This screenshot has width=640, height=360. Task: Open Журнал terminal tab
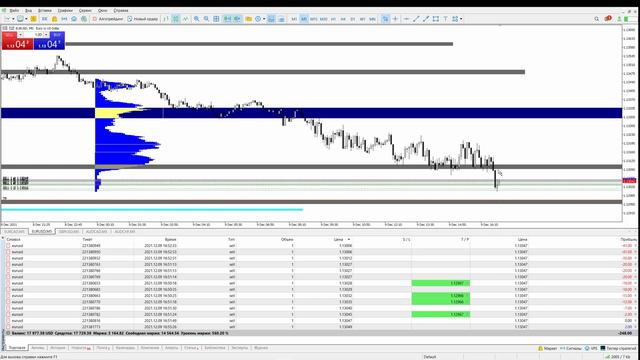tap(261, 348)
